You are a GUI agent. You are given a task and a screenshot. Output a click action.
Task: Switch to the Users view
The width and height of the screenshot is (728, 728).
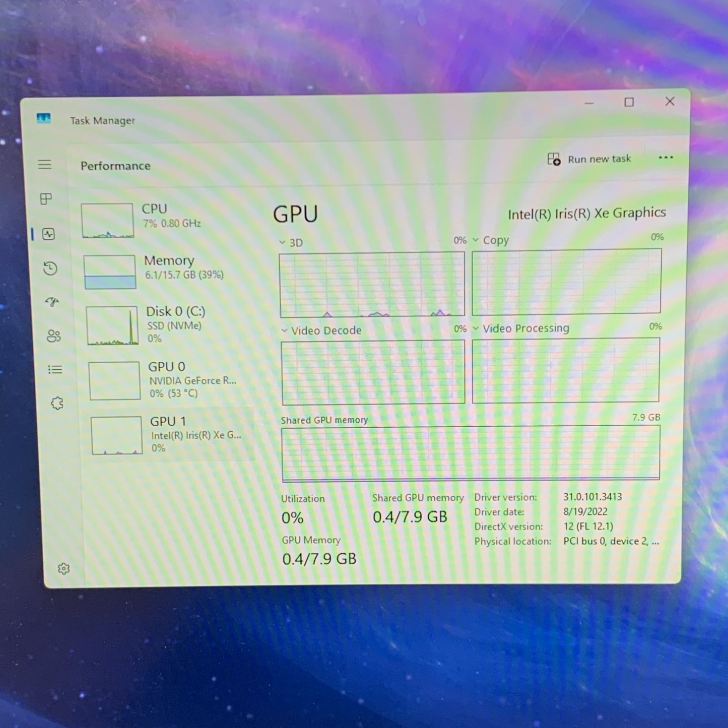coord(54,335)
